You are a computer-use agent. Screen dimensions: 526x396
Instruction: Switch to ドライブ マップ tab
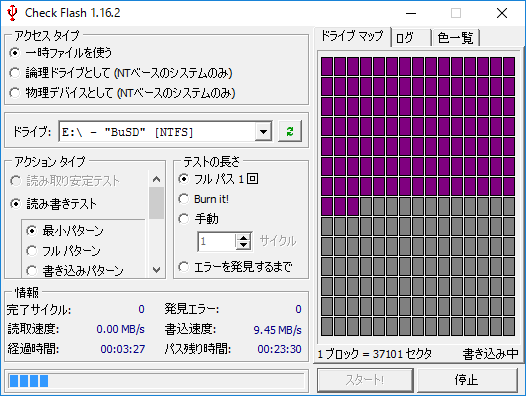click(x=352, y=36)
